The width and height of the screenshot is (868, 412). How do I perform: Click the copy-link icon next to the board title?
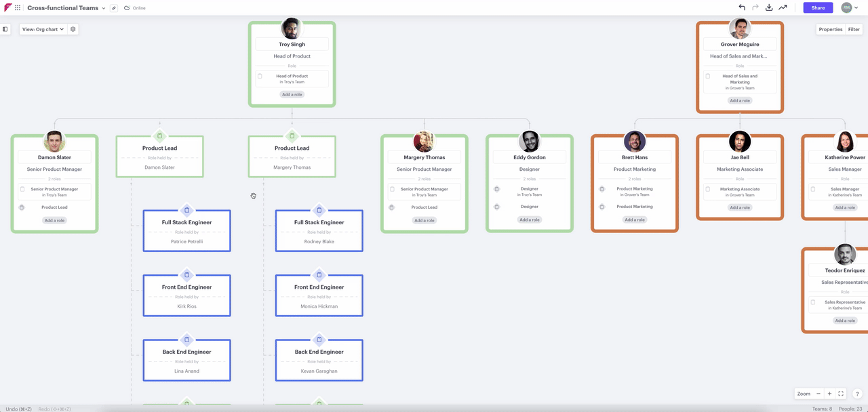tap(114, 7)
